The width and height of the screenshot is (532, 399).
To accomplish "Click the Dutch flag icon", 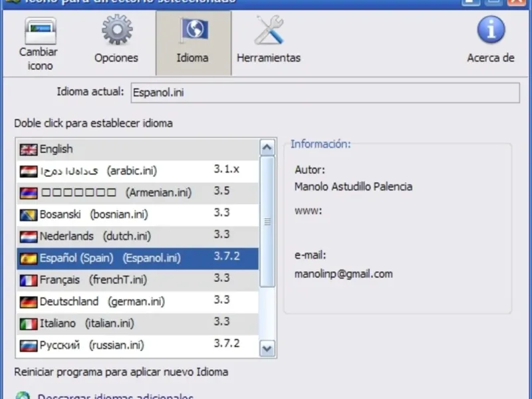I will click(x=29, y=237).
